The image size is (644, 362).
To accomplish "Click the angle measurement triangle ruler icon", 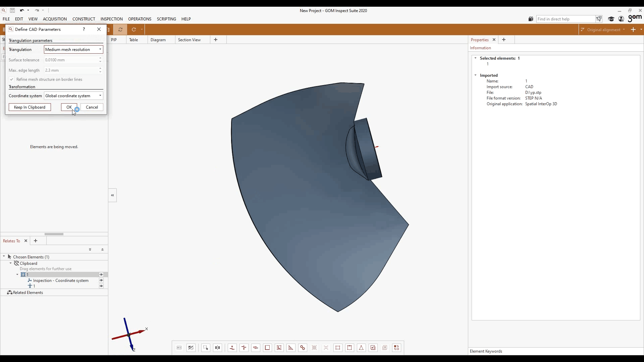I will (291, 348).
